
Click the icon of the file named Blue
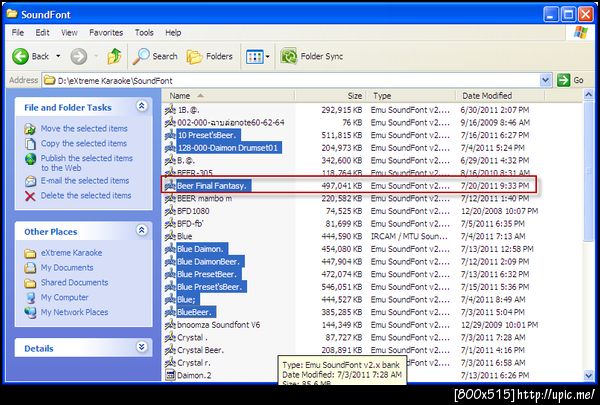pyautogui.click(x=170, y=237)
